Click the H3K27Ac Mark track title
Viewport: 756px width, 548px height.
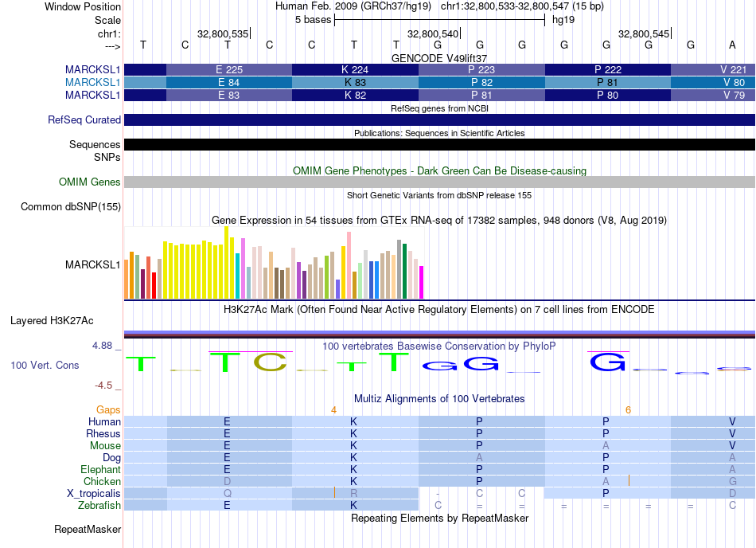(x=439, y=309)
